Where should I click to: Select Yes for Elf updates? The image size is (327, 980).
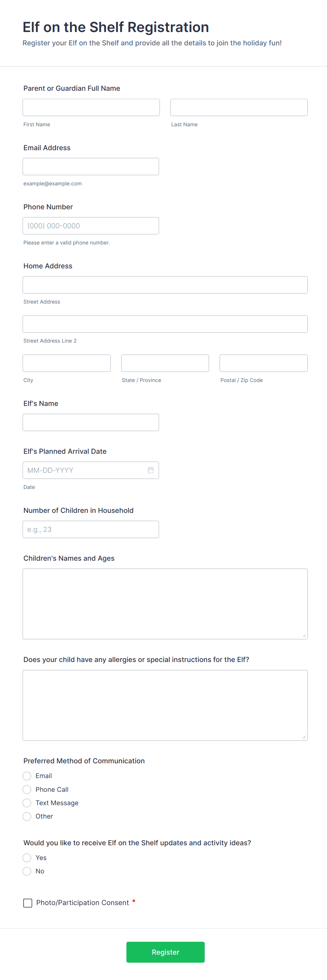[27, 858]
